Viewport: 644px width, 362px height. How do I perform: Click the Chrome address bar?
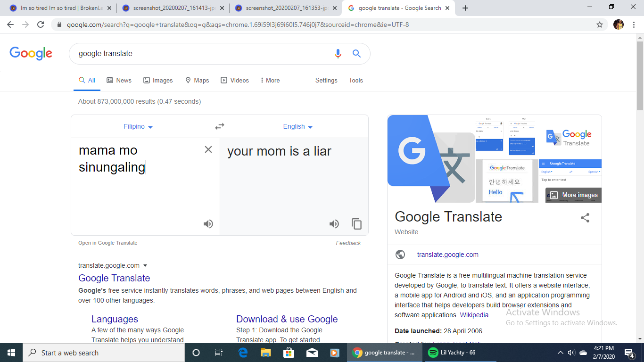[325, 25]
